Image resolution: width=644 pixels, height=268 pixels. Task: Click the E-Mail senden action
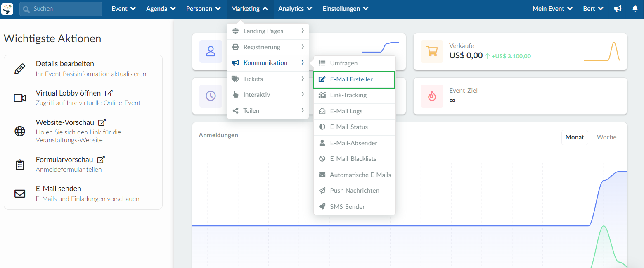click(x=59, y=189)
